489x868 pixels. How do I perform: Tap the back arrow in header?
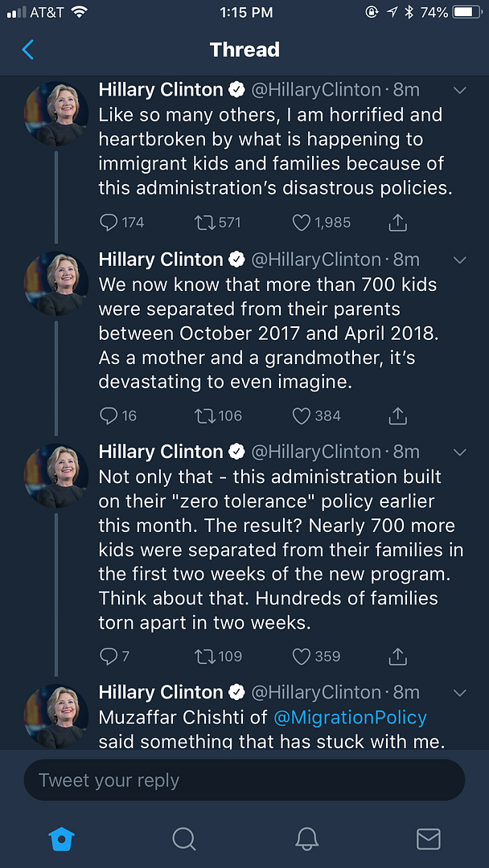(x=28, y=50)
